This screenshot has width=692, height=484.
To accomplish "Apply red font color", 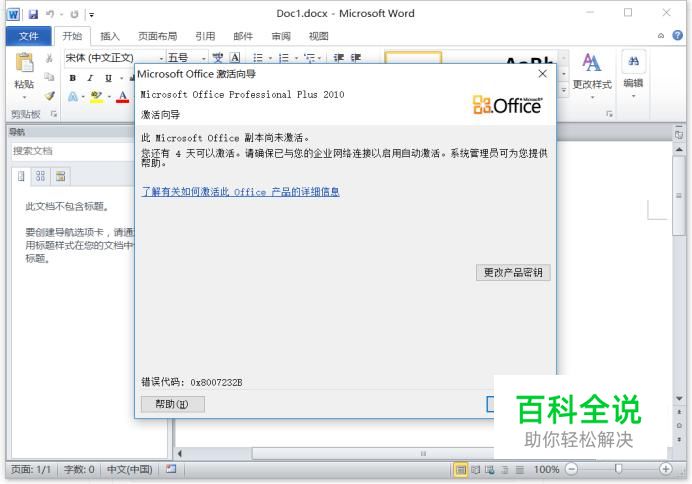I will (x=122, y=96).
